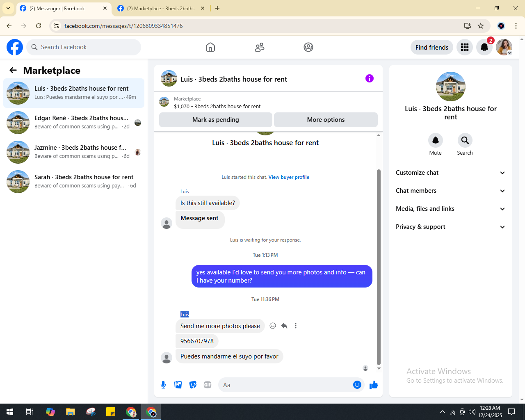Click More options button
The image size is (525, 420).
tap(326, 120)
